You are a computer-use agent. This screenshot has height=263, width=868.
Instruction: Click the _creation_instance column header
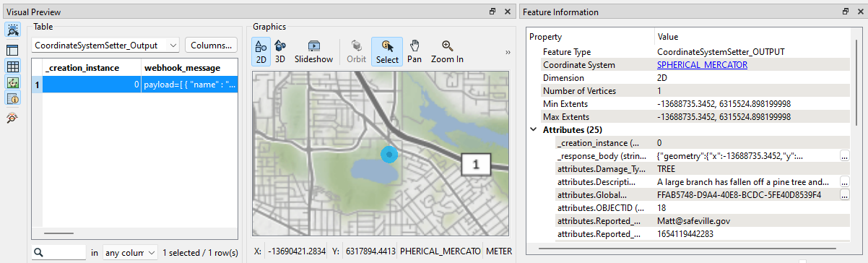(x=91, y=67)
